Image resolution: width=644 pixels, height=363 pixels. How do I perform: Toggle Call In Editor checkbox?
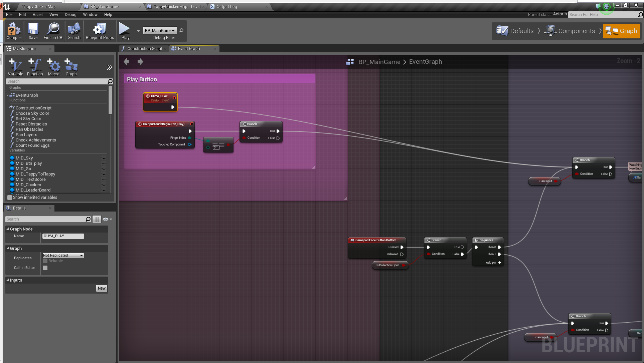(45, 268)
